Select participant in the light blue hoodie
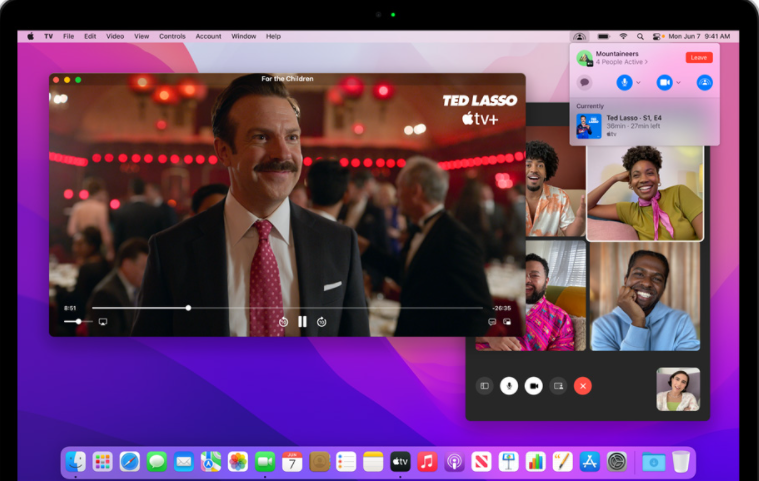The height and width of the screenshot is (481, 759). coord(645,297)
